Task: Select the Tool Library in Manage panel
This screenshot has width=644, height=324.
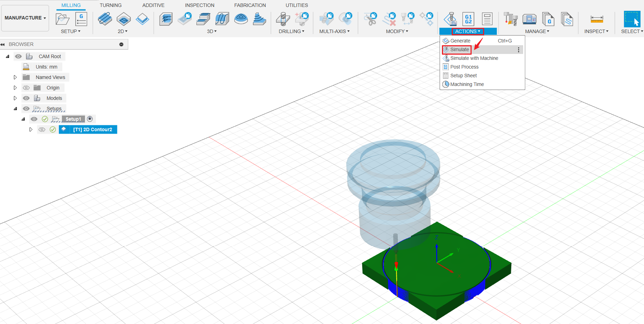Action: pyautogui.click(x=511, y=19)
